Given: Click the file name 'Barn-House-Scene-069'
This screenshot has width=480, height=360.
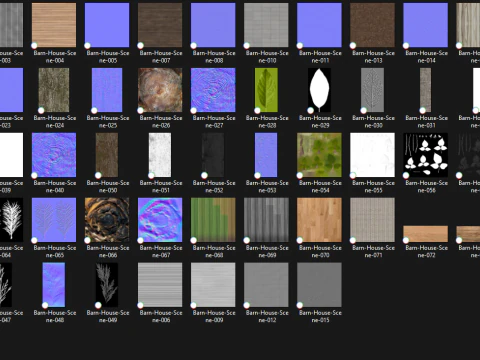Looking at the screenshot, I should [267, 252].
